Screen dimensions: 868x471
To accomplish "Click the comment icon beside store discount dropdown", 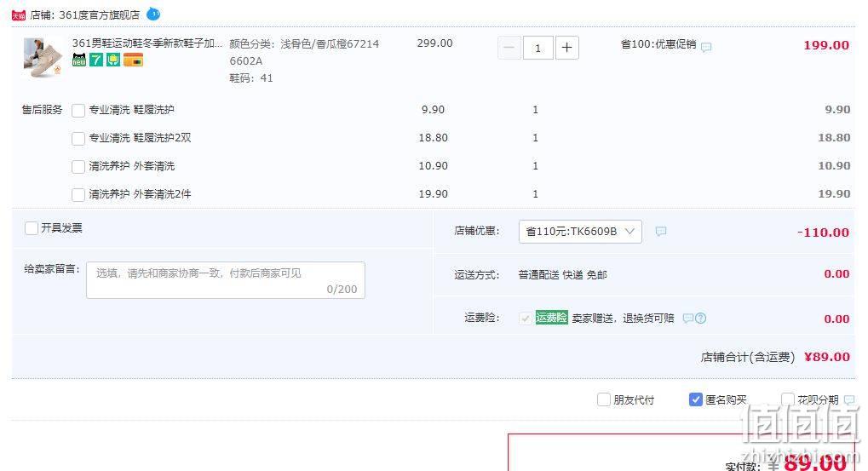I will (660, 232).
